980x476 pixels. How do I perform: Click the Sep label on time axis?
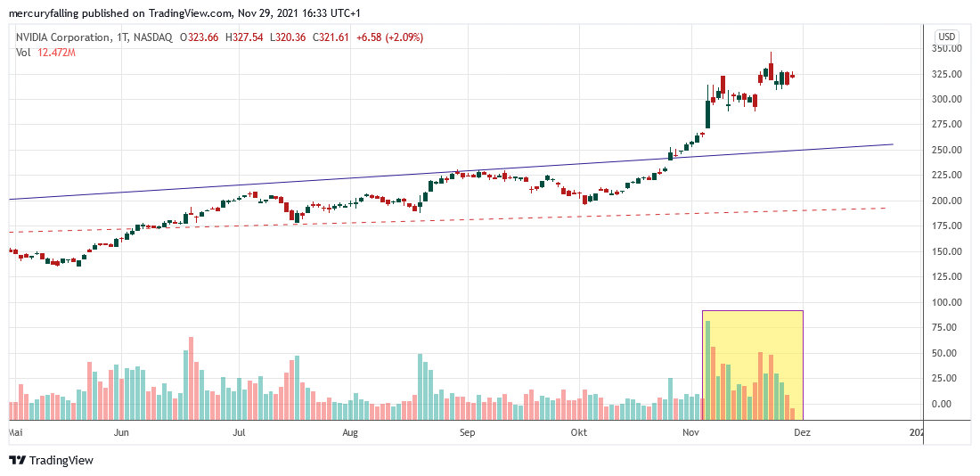467,432
